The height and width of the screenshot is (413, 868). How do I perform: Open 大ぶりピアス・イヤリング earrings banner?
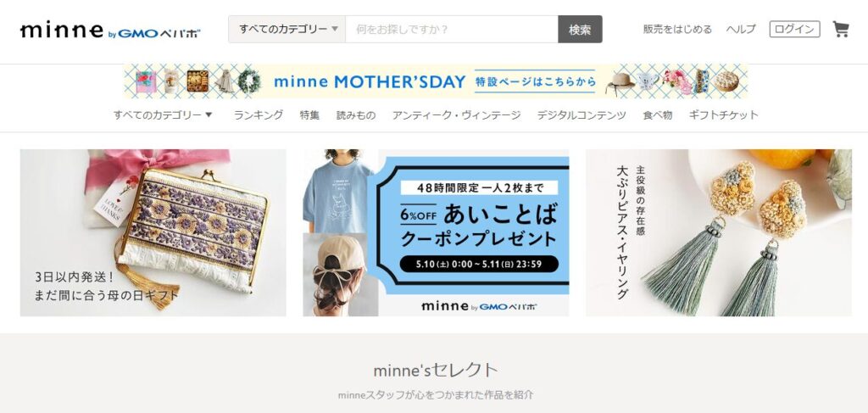719,232
